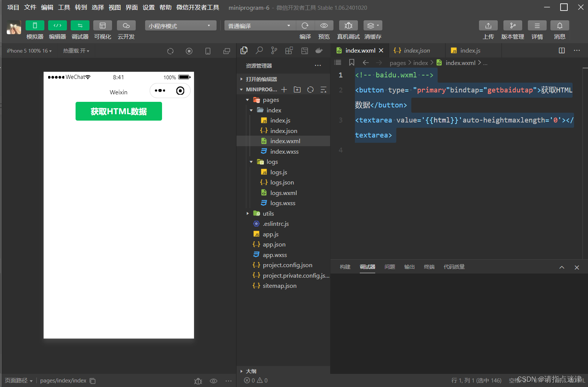Toggle the simulator panel button
This screenshot has width=588, height=387.
coord(35,26)
